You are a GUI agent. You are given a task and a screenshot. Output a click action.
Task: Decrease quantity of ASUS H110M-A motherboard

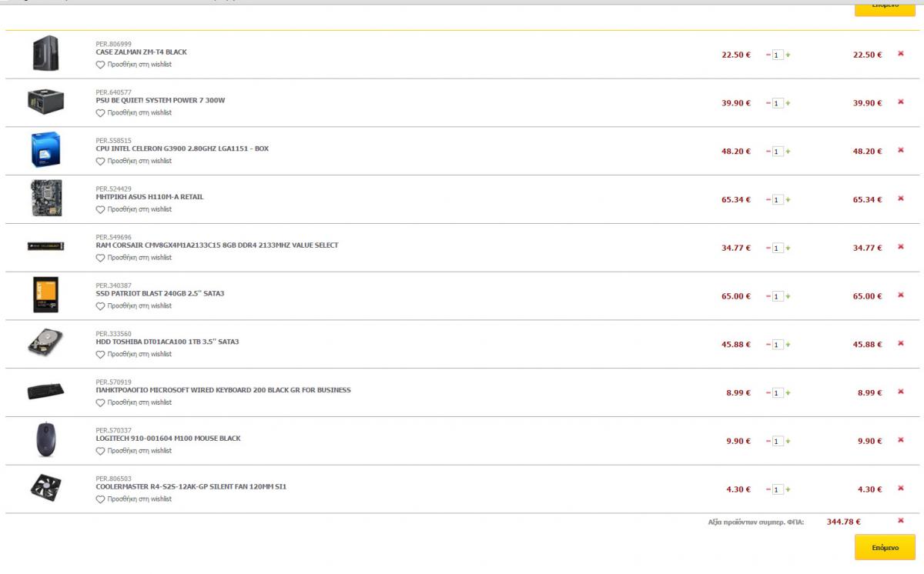click(768, 200)
